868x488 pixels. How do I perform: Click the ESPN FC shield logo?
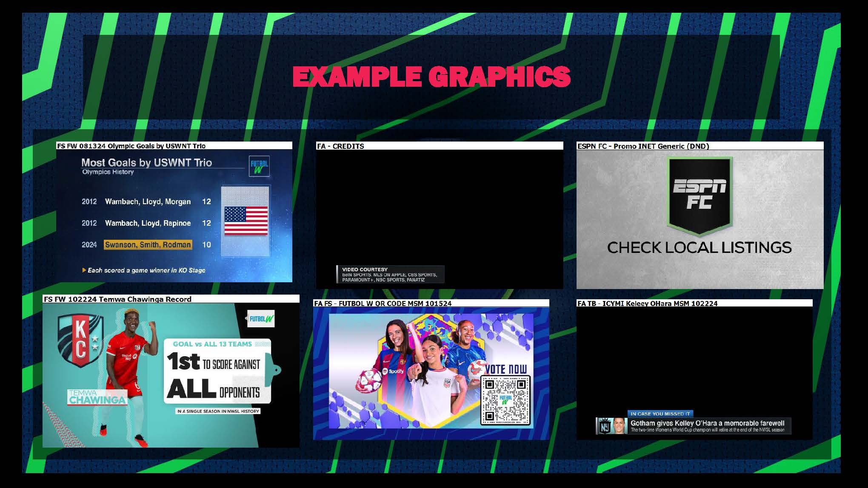700,196
